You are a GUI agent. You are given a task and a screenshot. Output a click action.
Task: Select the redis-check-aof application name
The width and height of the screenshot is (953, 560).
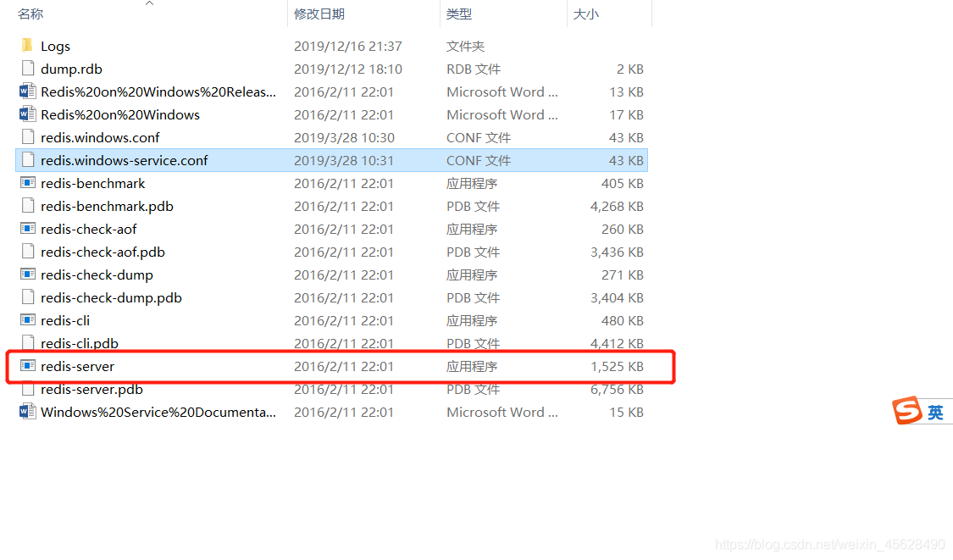(89, 230)
